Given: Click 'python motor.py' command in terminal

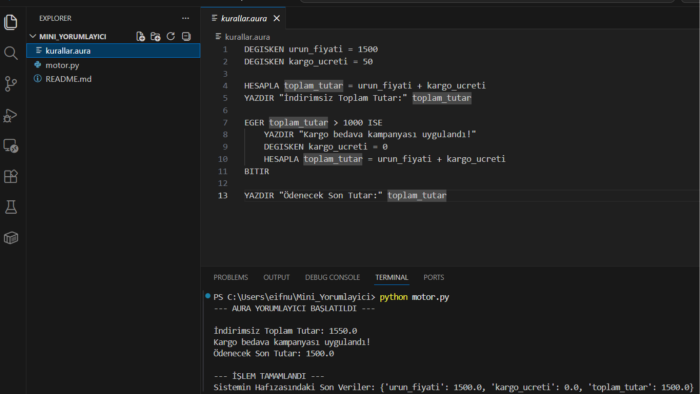Looking at the screenshot, I should pyautogui.click(x=414, y=297).
